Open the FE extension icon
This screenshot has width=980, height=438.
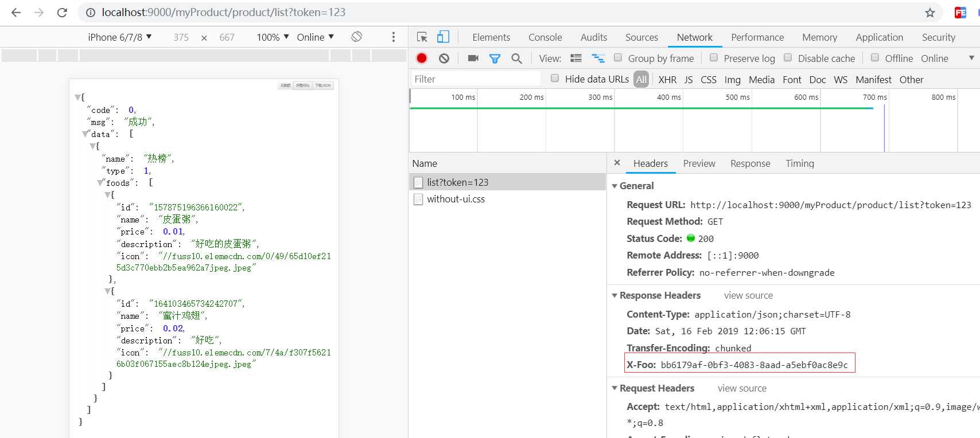(960, 13)
